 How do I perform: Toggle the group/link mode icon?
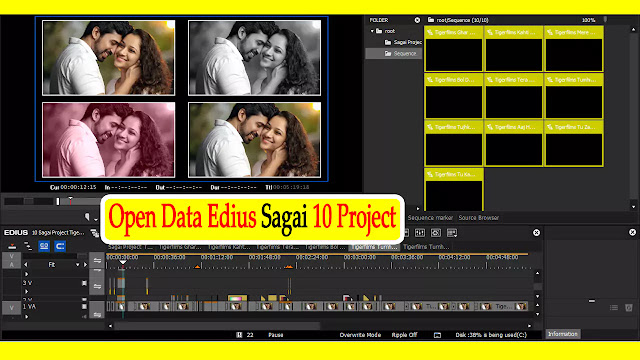pos(44,246)
